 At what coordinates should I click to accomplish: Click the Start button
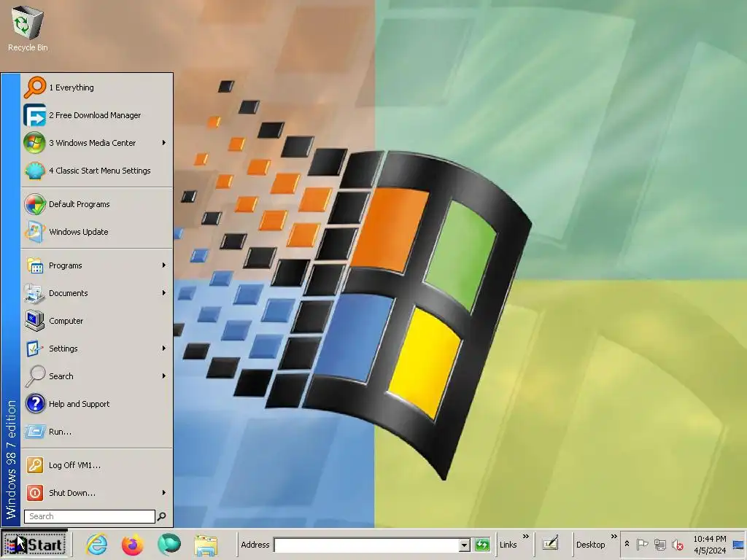(x=34, y=544)
